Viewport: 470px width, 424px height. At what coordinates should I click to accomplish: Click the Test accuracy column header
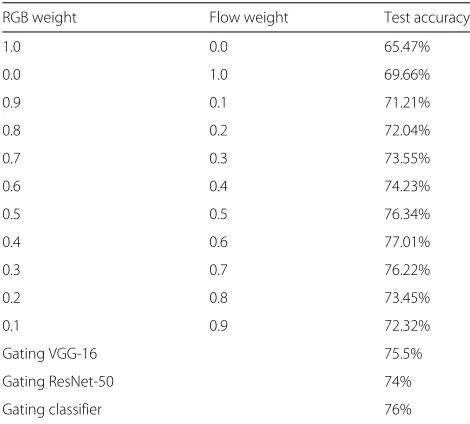point(427,18)
